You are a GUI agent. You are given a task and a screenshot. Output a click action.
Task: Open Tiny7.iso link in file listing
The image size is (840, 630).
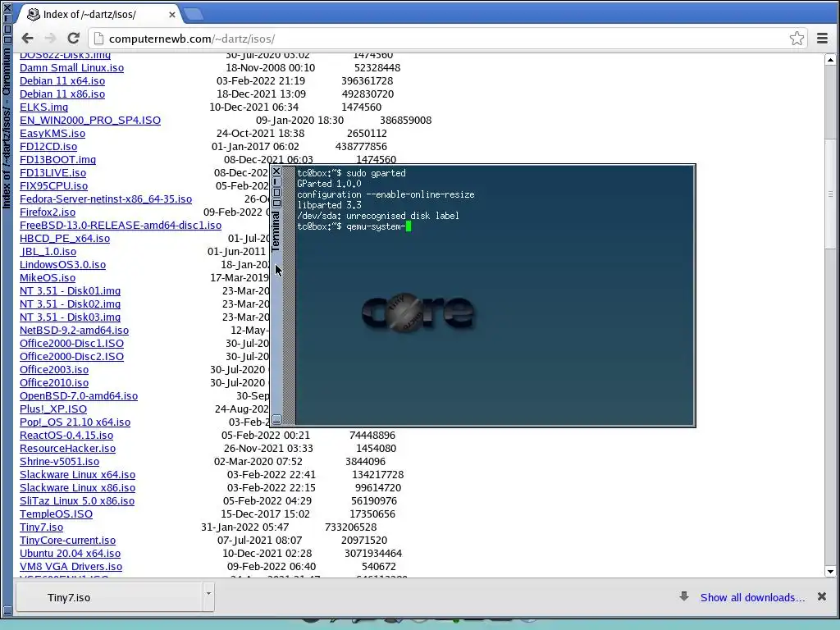click(x=41, y=527)
